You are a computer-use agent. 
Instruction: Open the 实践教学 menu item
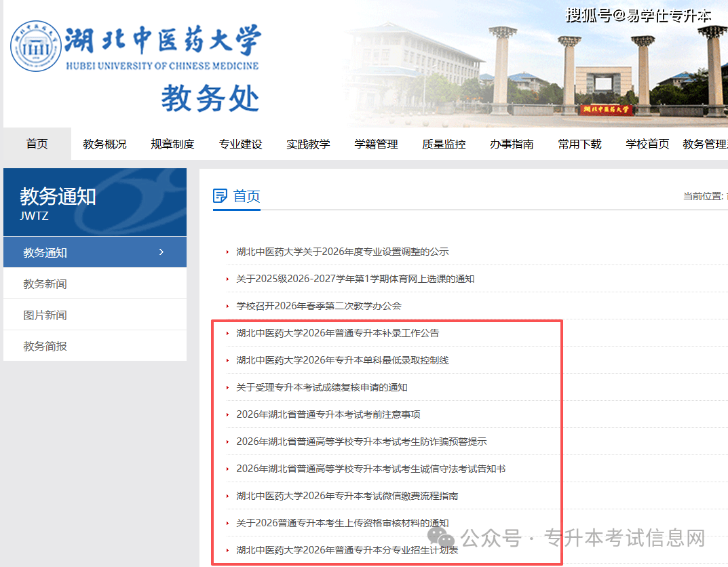(308, 144)
